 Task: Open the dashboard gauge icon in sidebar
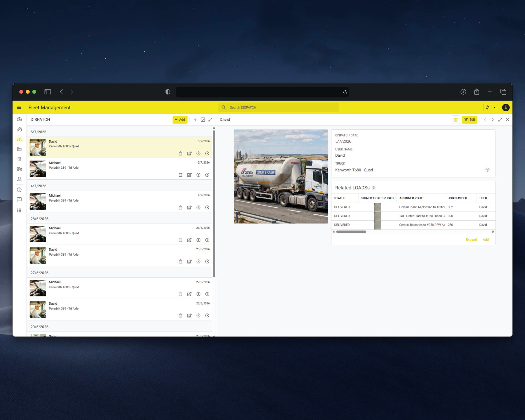pyautogui.click(x=19, y=119)
